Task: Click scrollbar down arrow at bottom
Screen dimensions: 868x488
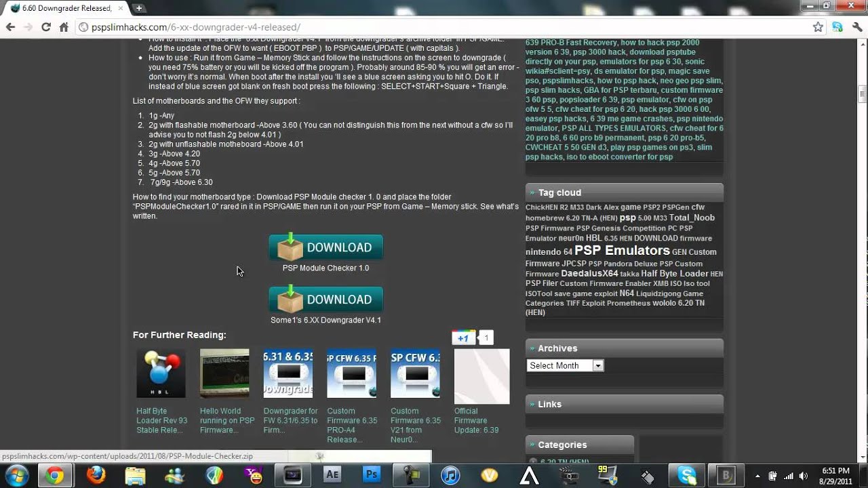Action: 863,457
